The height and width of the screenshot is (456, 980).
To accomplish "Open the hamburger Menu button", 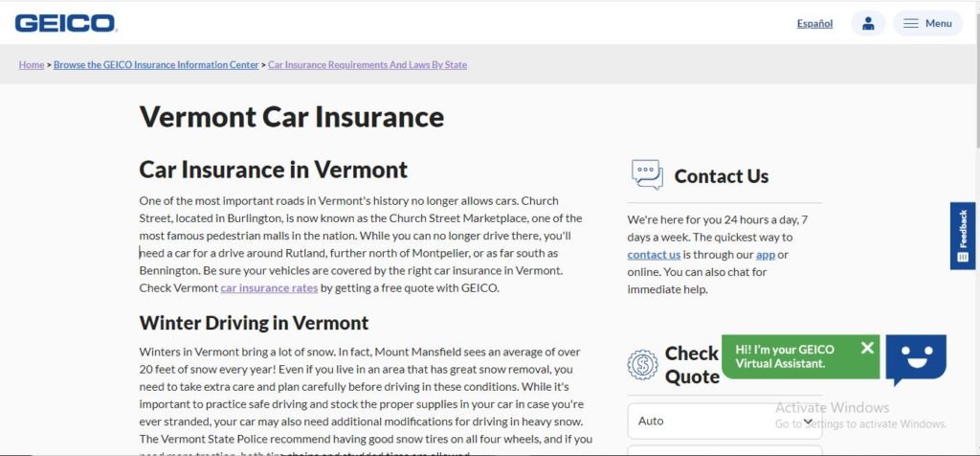I will tap(927, 23).
